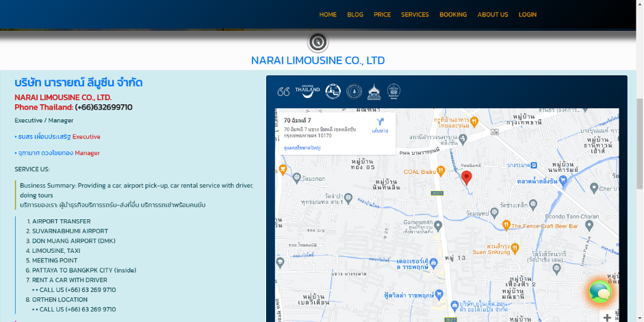
Task: Click the floating green chat bubble
Action: pyautogui.click(x=600, y=292)
